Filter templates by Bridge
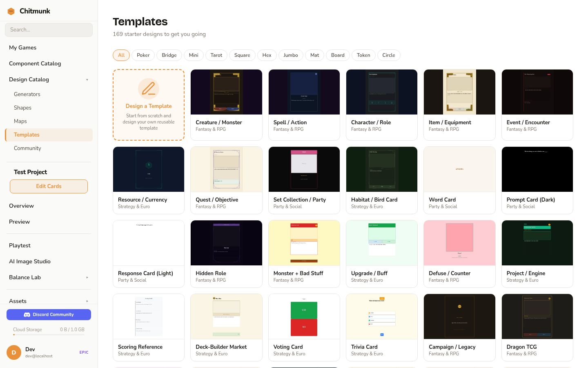The image size is (588, 368). click(x=169, y=55)
